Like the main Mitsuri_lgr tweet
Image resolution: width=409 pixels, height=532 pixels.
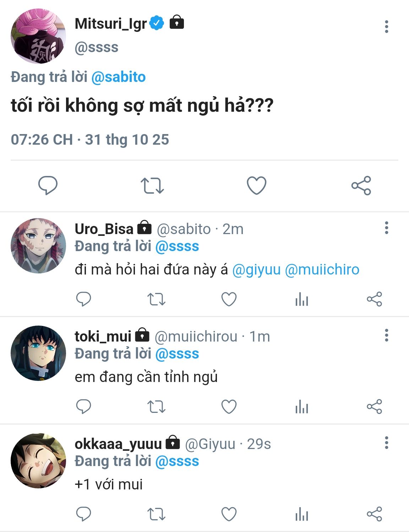point(256,185)
